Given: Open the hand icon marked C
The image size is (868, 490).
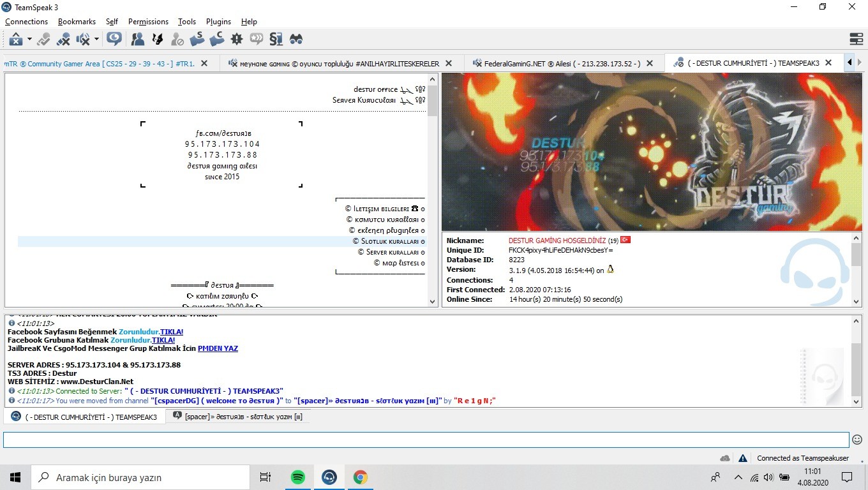Looking at the screenshot, I should point(217,39).
